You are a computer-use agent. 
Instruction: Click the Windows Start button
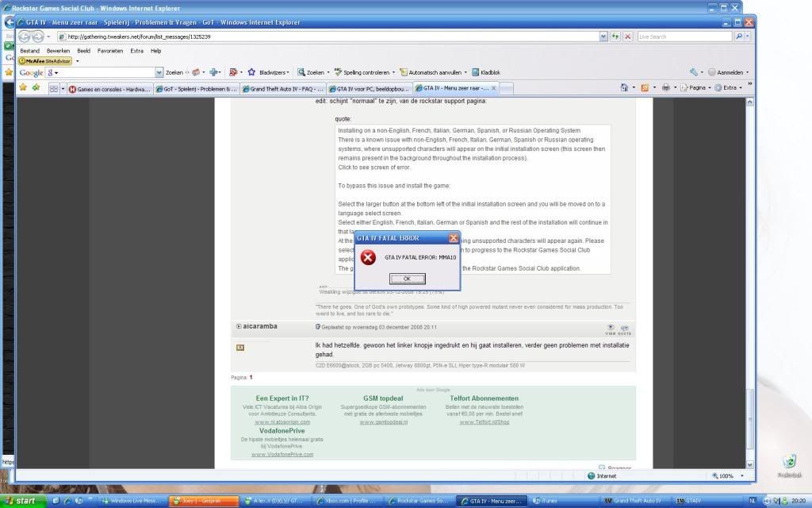click(25, 501)
